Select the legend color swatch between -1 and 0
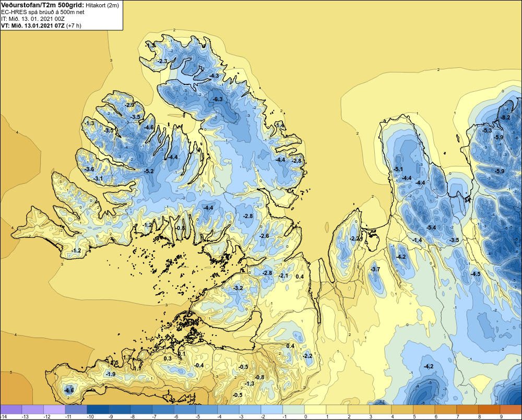The height and width of the screenshot is (420, 522). tap(293, 409)
